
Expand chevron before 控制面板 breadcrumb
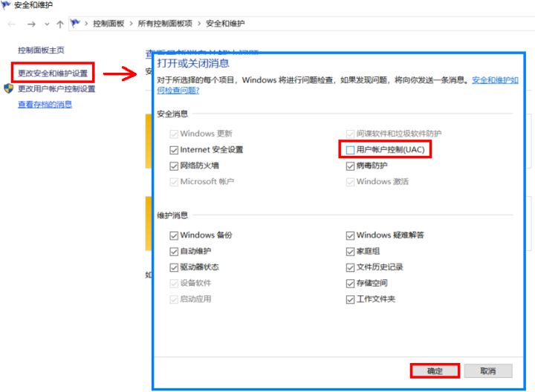pos(86,24)
